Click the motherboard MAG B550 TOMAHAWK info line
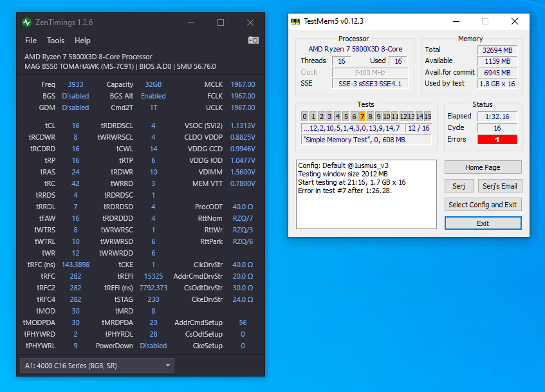 coord(120,66)
